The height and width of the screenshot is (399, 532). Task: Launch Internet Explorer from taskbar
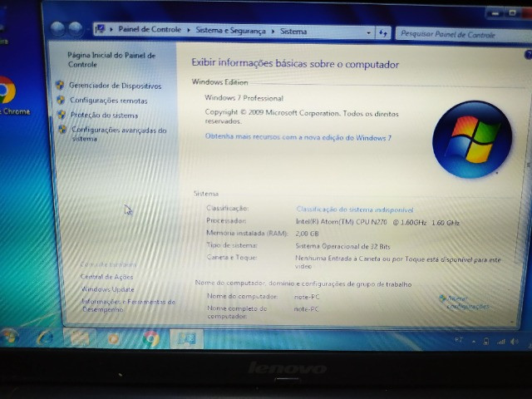point(46,338)
